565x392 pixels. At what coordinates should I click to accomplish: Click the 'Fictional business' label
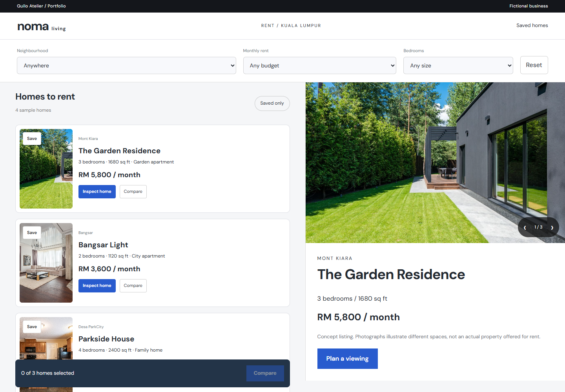pos(529,6)
